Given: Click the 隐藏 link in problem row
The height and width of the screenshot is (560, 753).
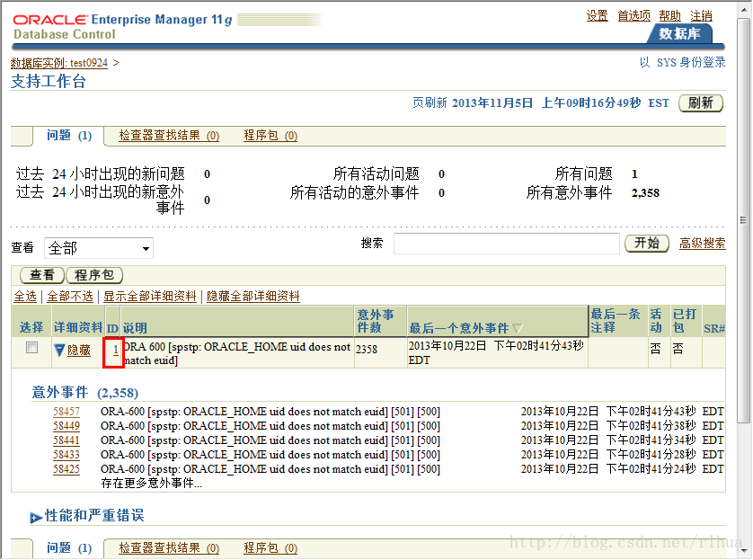Looking at the screenshot, I should 79,351.
